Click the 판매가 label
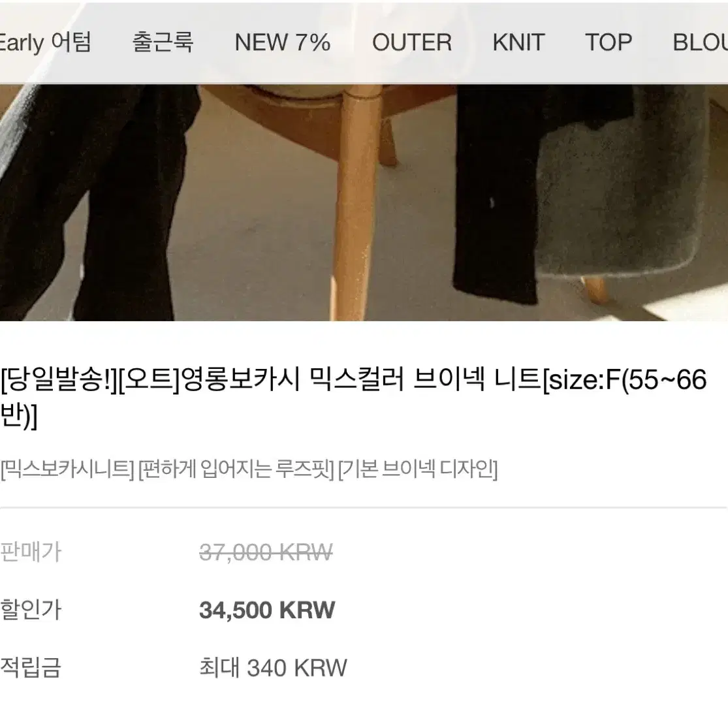Screen dimensions: 728x728 pyautogui.click(x=31, y=552)
